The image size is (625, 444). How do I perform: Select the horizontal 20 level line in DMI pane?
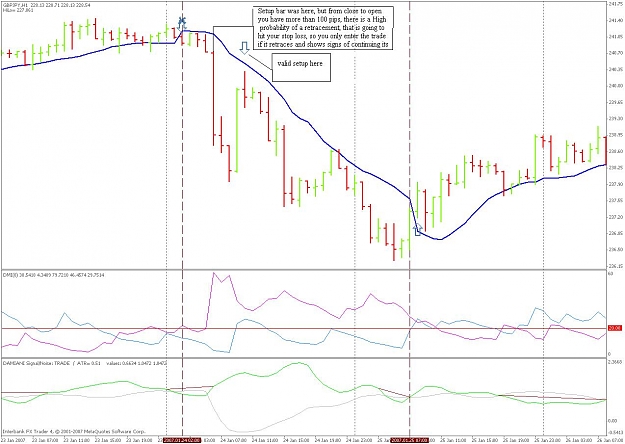click(303, 329)
